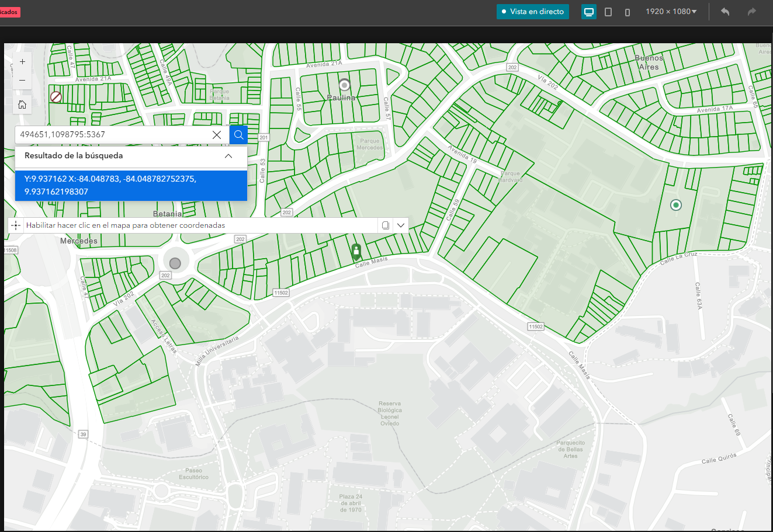Undo last change arrow
This screenshot has width=773, height=532.
point(725,12)
